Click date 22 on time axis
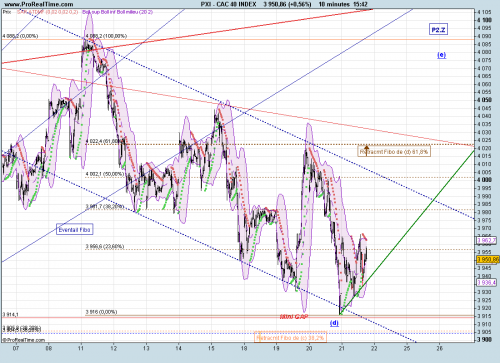500x363 pixels. (374, 348)
